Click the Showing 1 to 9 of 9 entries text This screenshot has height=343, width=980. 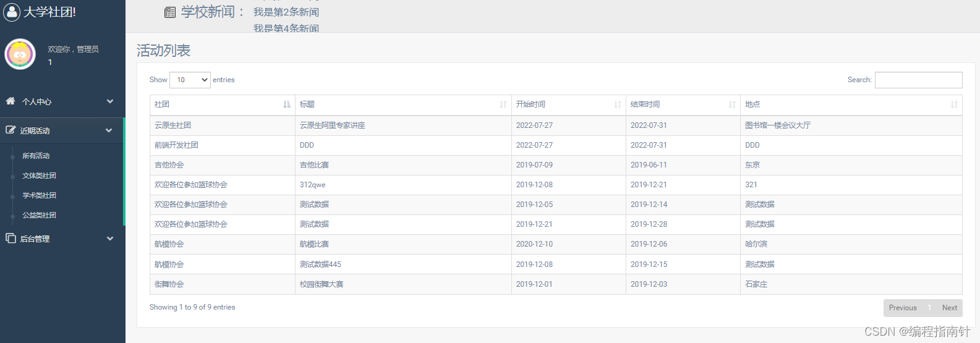[192, 307]
